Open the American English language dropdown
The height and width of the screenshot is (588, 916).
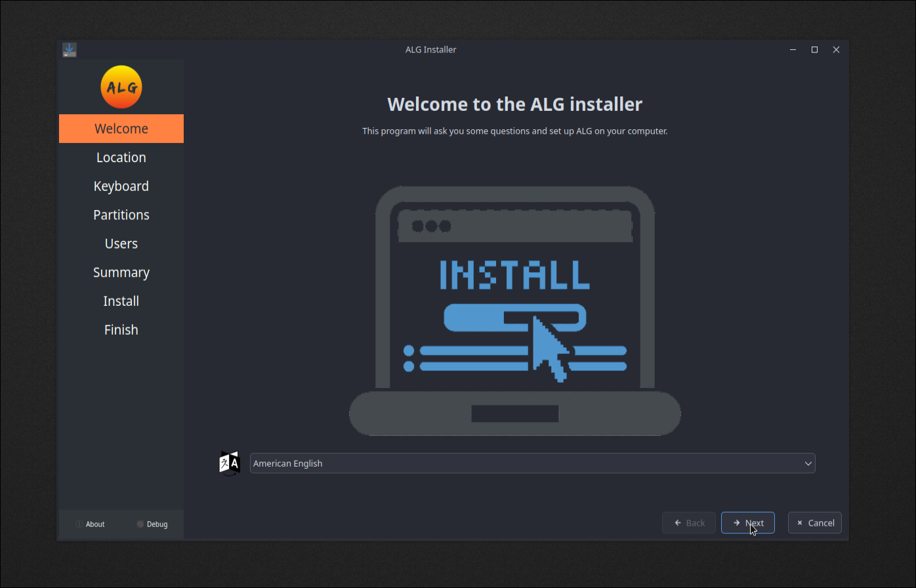532,463
